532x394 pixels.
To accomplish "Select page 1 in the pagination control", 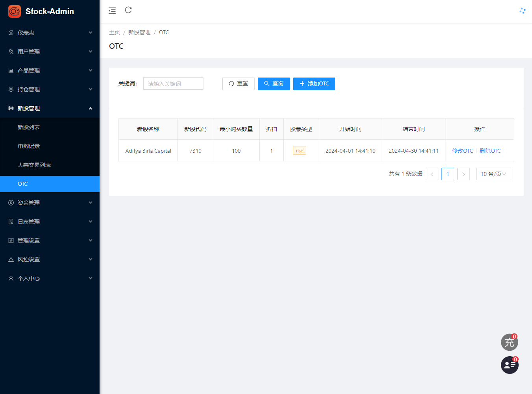I will (447, 174).
